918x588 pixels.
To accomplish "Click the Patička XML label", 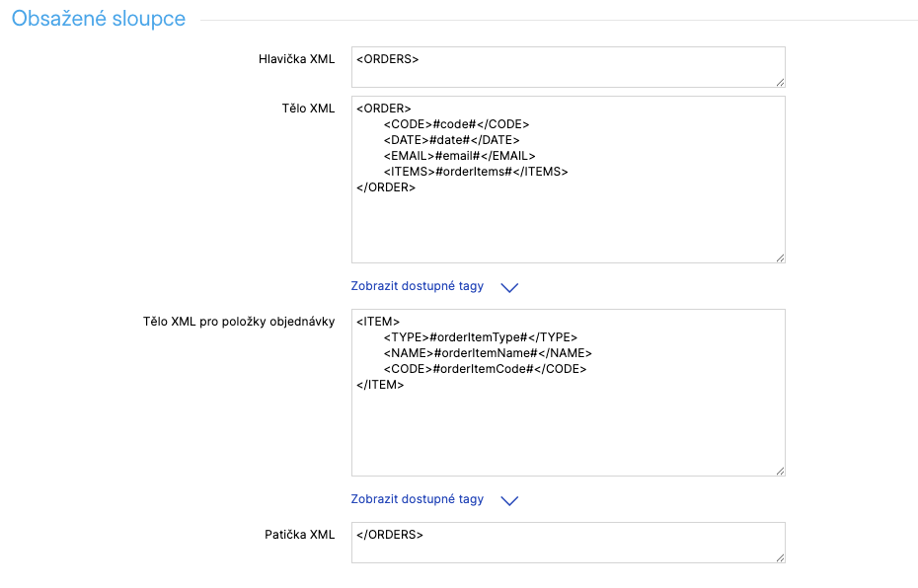I will tap(300, 535).
